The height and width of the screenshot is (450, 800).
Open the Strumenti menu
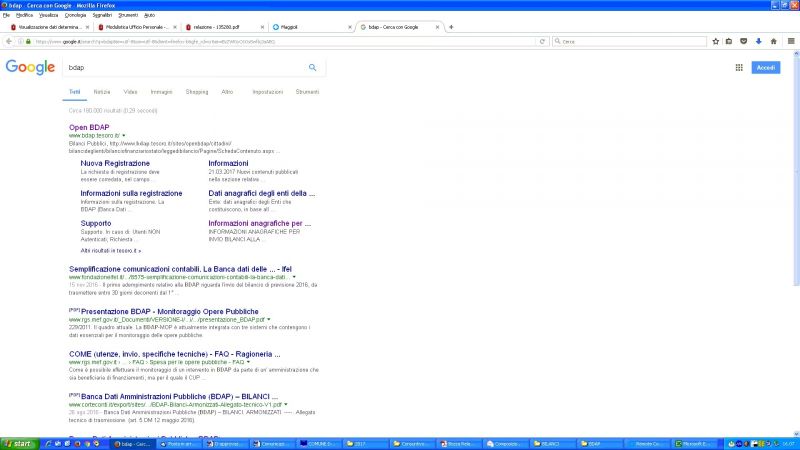[x=128, y=15]
